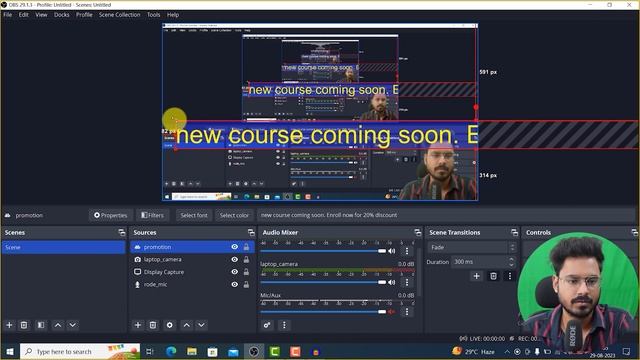Remove scene transition with trash icon
Viewport: 640px width, 360px height.
tap(493, 276)
